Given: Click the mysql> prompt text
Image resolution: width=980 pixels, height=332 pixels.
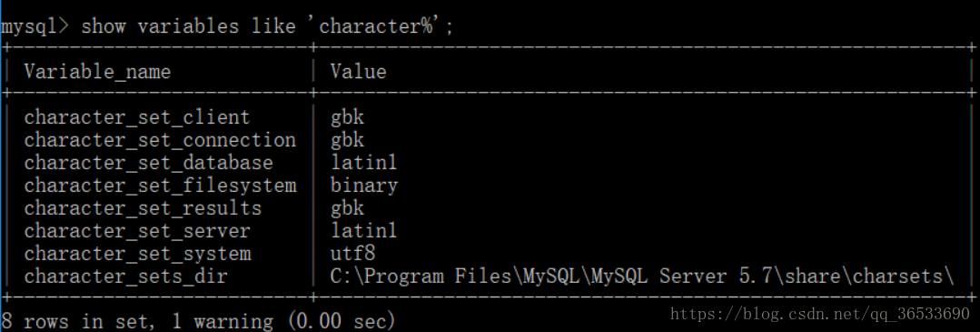Looking at the screenshot, I should pyautogui.click(x=35, y=27).
